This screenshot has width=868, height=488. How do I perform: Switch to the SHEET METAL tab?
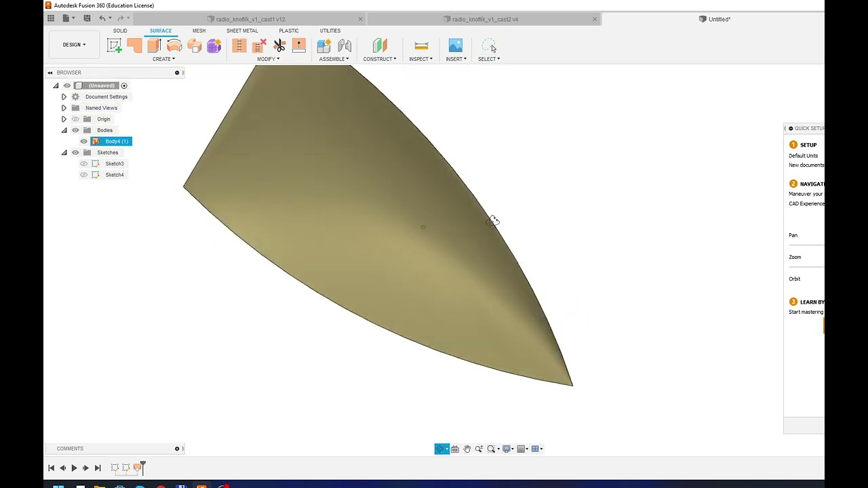(242, 30)
